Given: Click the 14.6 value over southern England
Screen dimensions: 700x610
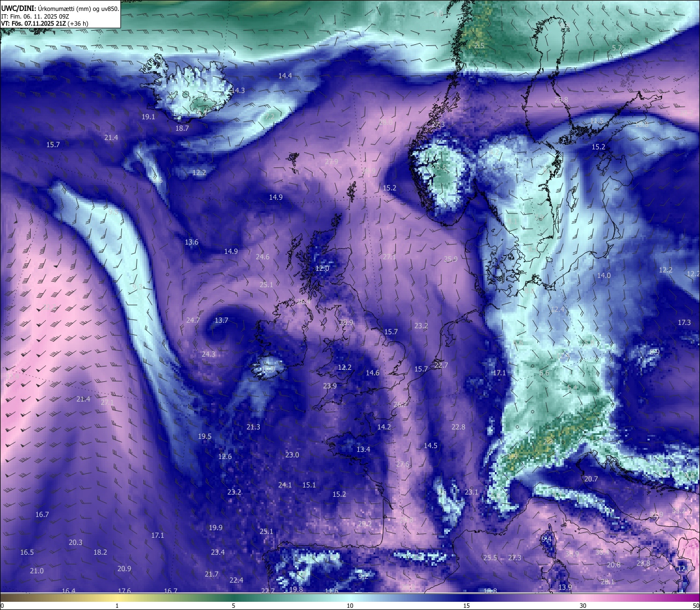Looking at the screenshot, I should 372,373.
